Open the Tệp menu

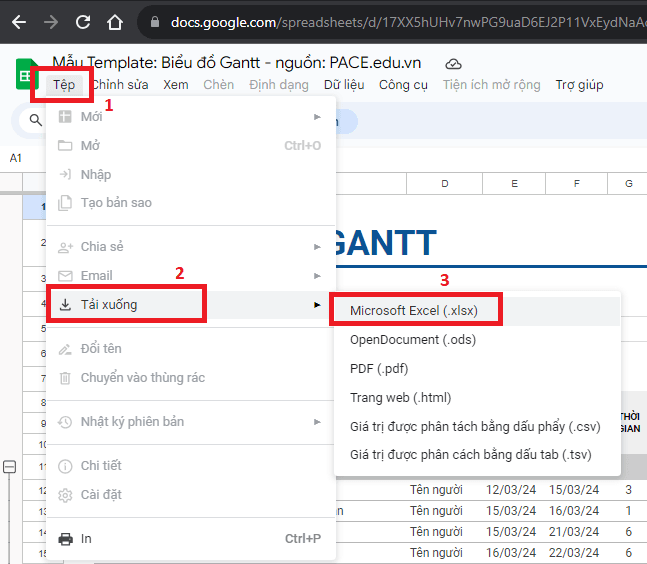click(63, 85)
